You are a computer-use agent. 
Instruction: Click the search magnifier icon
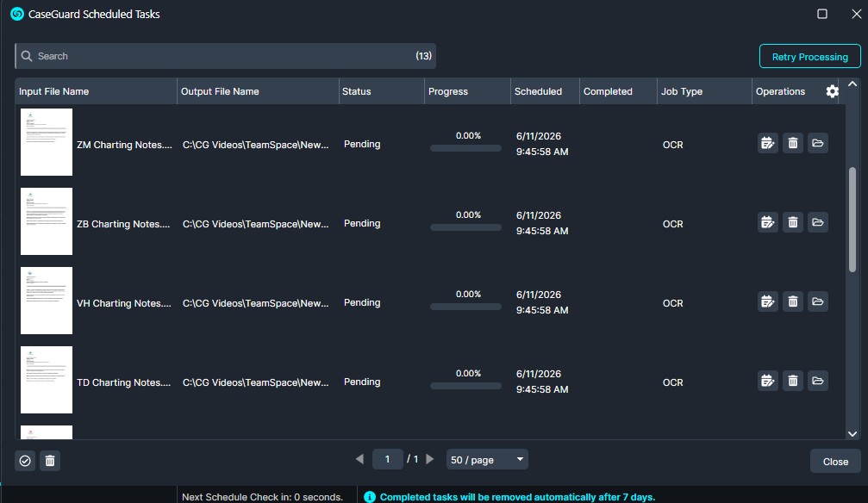point(27,56)
